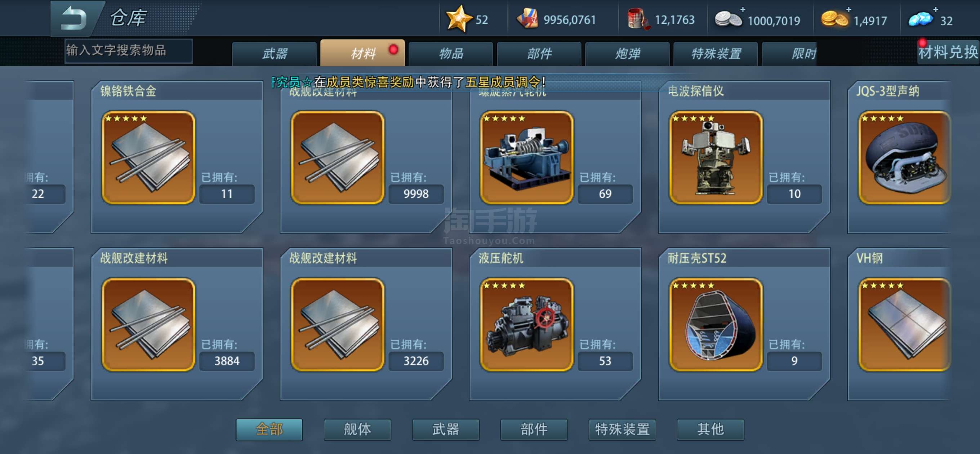Open the 电波探信仪 radar item icon

click(716, 157)
